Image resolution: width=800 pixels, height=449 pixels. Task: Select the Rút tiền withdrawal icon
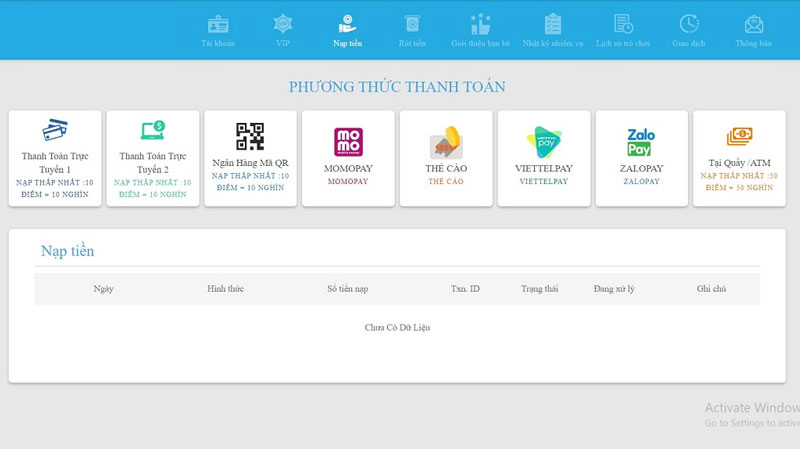tap(411, 24)
